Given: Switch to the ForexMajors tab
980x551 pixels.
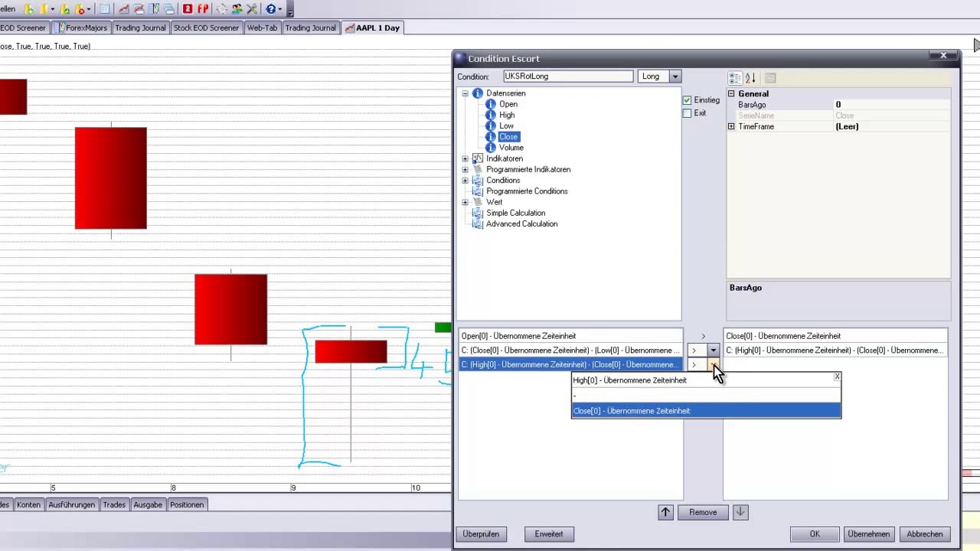Looking at the screenshot, I should coord(82,28).
